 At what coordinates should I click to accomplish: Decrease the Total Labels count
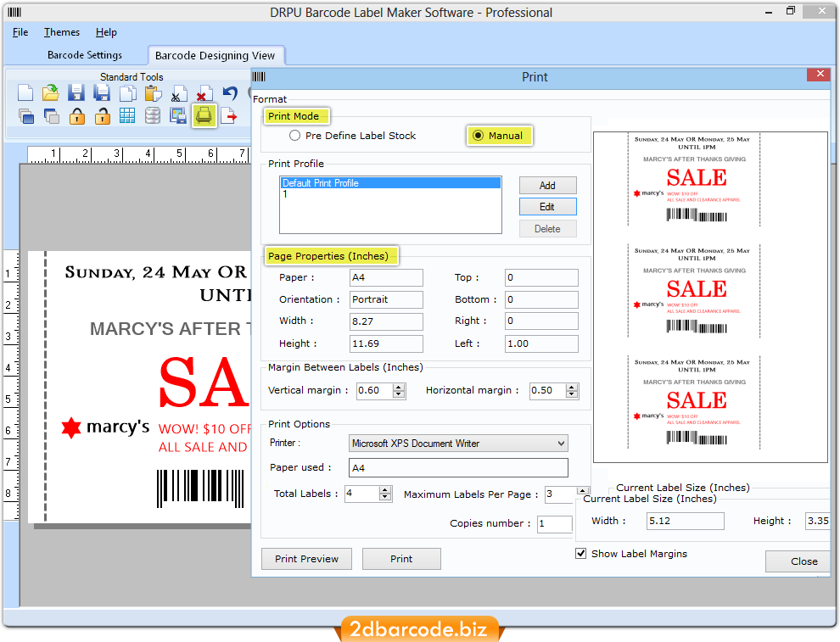(x=385, y=498)
